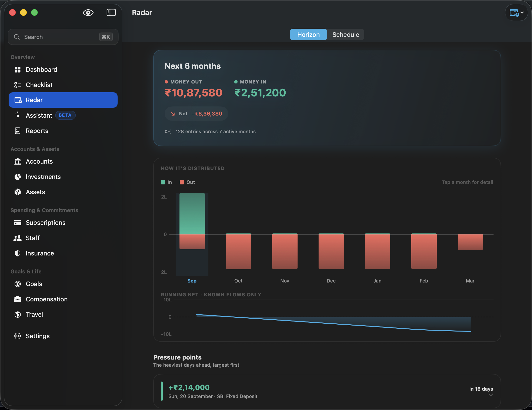This screenshot has height=410, width=532.
Task: Open Compensation via its briefcase icon
Action: pos(17,299)
